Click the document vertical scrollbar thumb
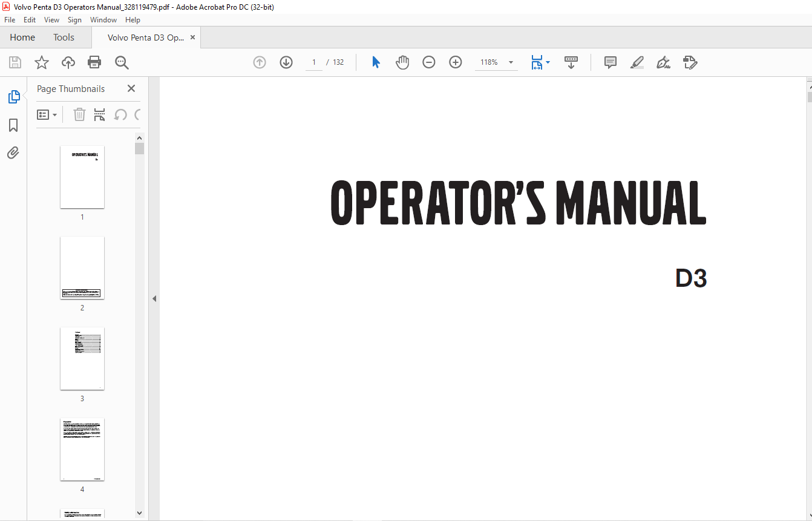The width and height of the screenshot is (812, 521). (810, 97)
